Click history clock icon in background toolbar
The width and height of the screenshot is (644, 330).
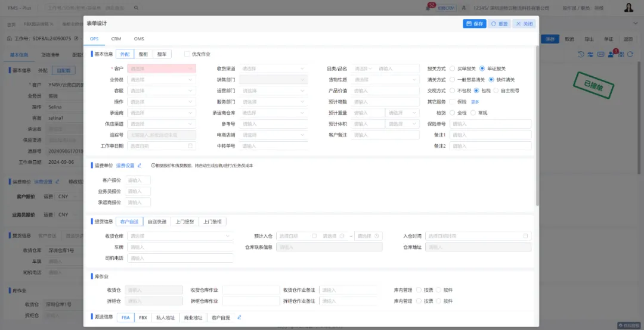(x=581, y=54)
